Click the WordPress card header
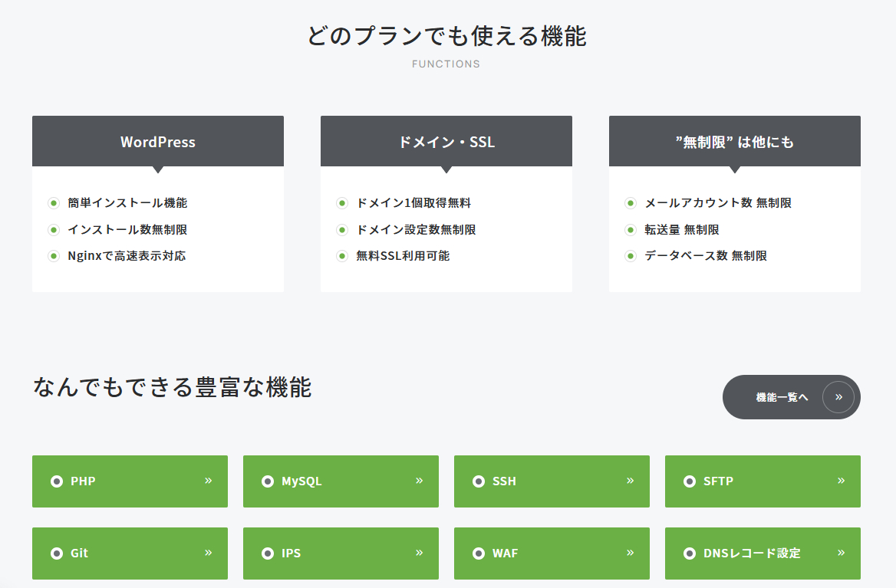The width and height of the screenshot is (896, 588). pos(158,142)
